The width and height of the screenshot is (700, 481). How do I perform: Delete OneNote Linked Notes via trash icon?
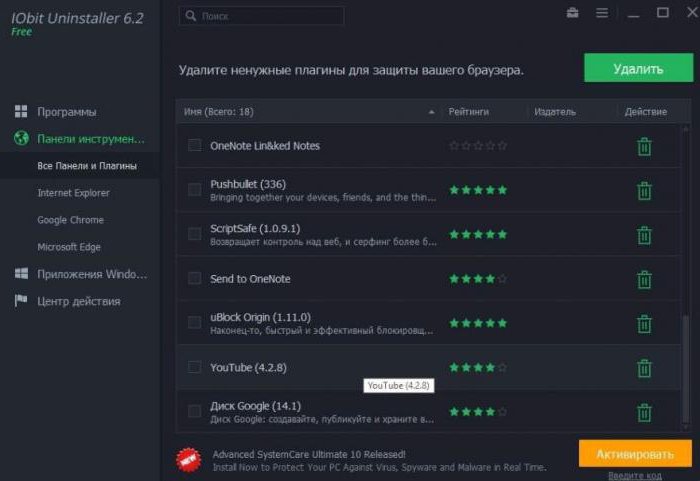[644, 146]
